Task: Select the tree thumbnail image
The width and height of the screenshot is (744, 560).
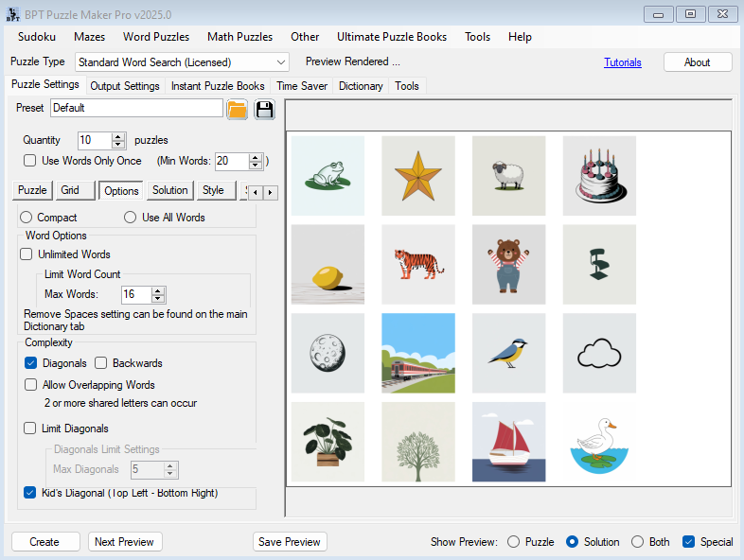Action: [418, 442]
